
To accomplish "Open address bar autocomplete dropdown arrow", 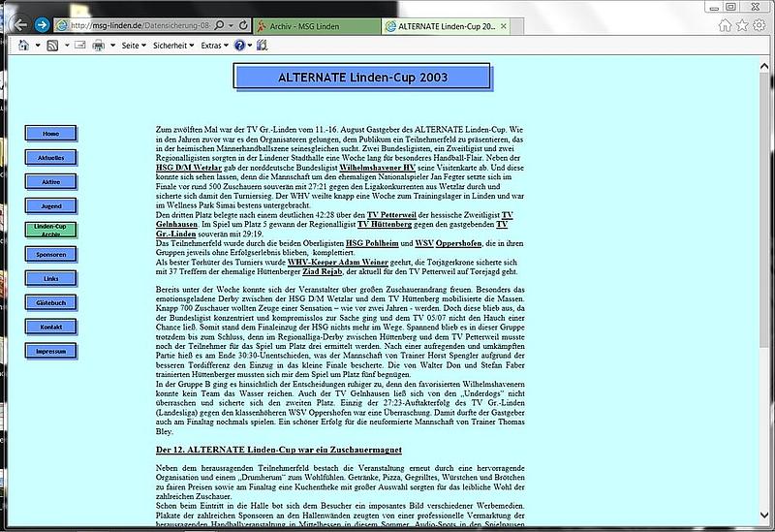I will click(231, 25).
